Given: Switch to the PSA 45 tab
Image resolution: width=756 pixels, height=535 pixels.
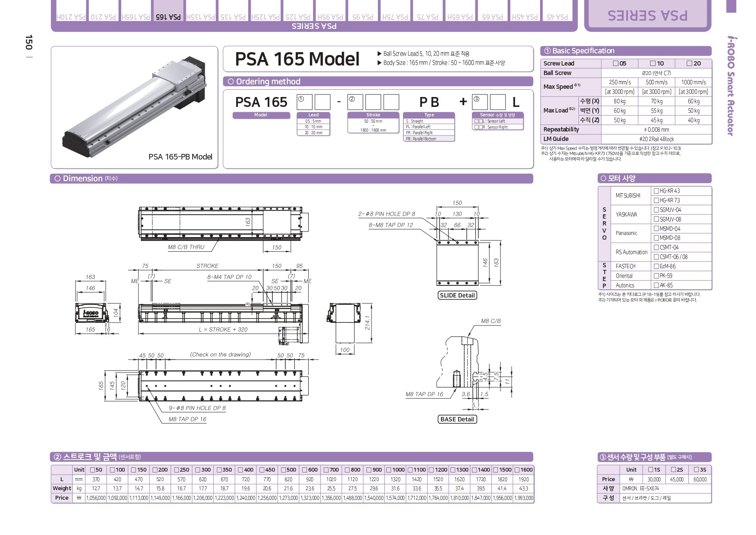Looking at the screenshot, I should [557, 11].
